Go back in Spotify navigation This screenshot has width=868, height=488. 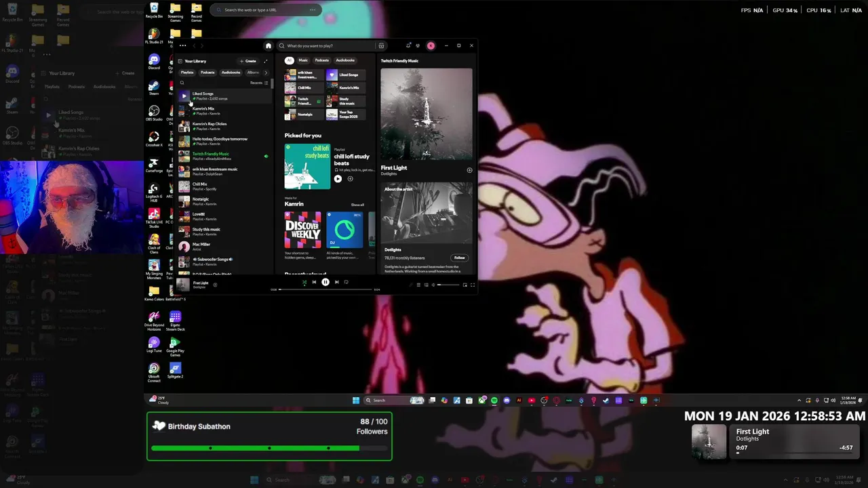[x=194, y=45]
